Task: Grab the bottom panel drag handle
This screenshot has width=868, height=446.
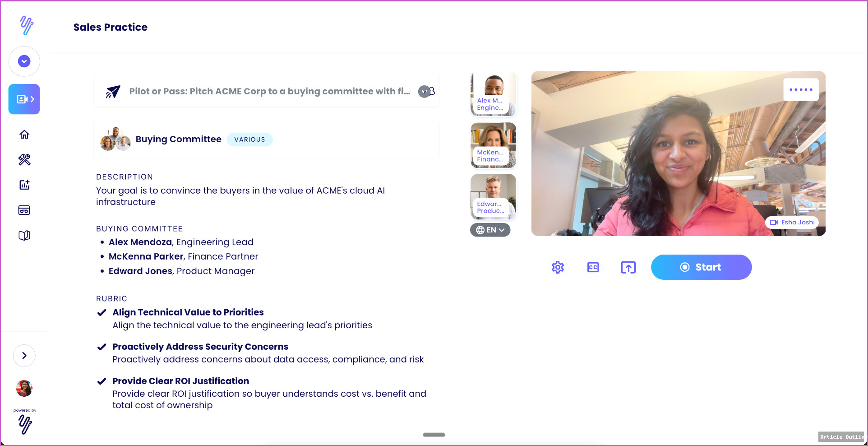Action: point(434,435)
